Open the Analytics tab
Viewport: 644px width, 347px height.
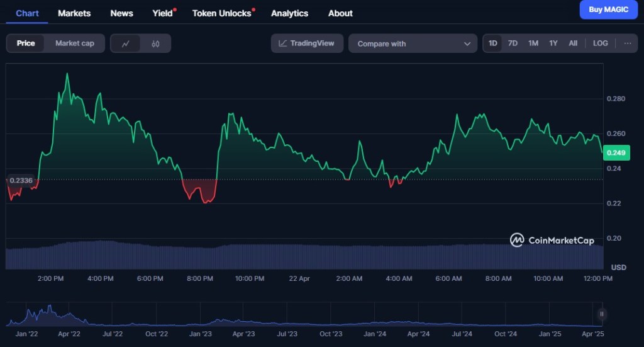(289, 13)
